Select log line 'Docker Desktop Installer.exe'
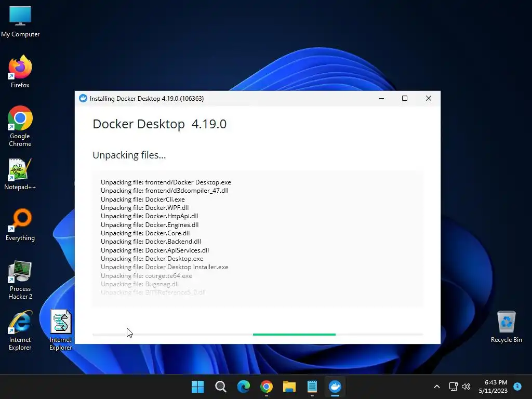 [x=165, y=267]
